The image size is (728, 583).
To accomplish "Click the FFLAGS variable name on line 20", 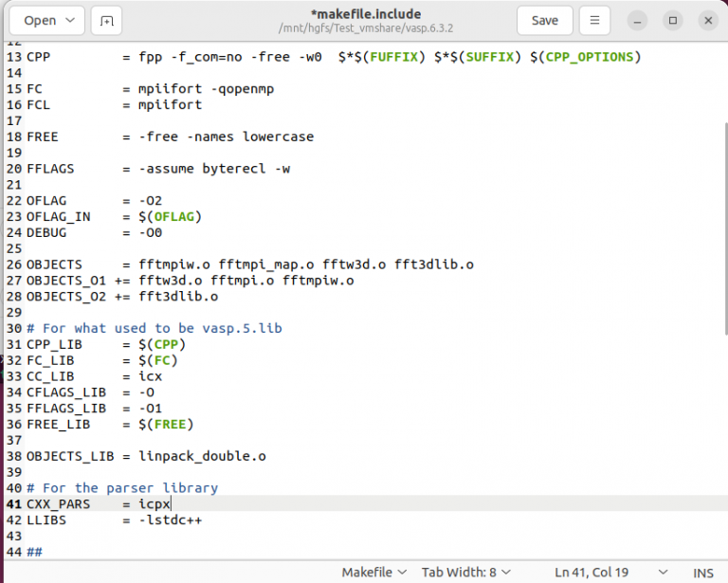I will coord(50,169).
